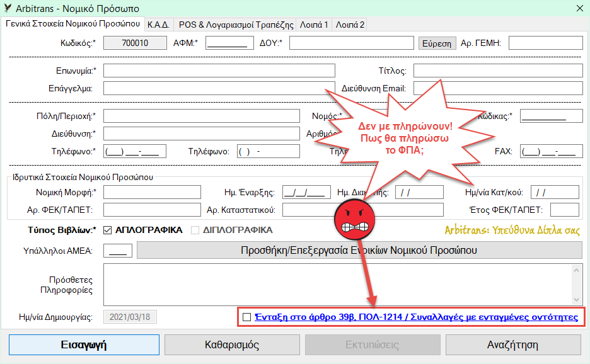Click the Ταχ. Κώδικας postal code field
This screenshot has width=590, height=364.
(x=552, y=116)
